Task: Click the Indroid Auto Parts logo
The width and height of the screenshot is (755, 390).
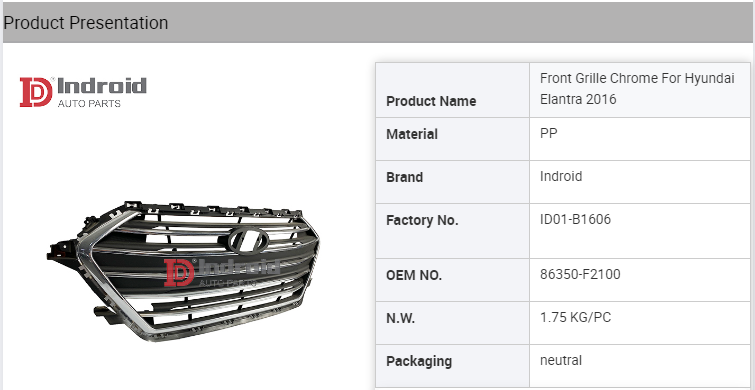Action: click(83, 92)
